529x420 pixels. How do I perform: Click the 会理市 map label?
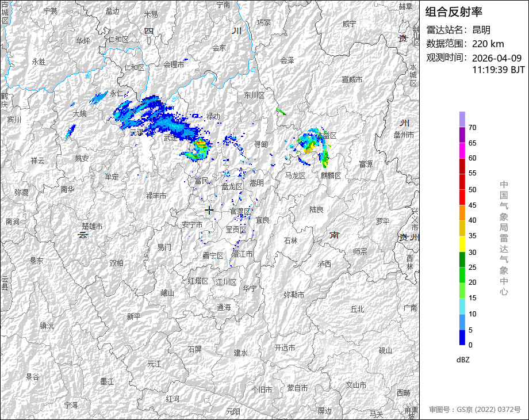(174, 64)
